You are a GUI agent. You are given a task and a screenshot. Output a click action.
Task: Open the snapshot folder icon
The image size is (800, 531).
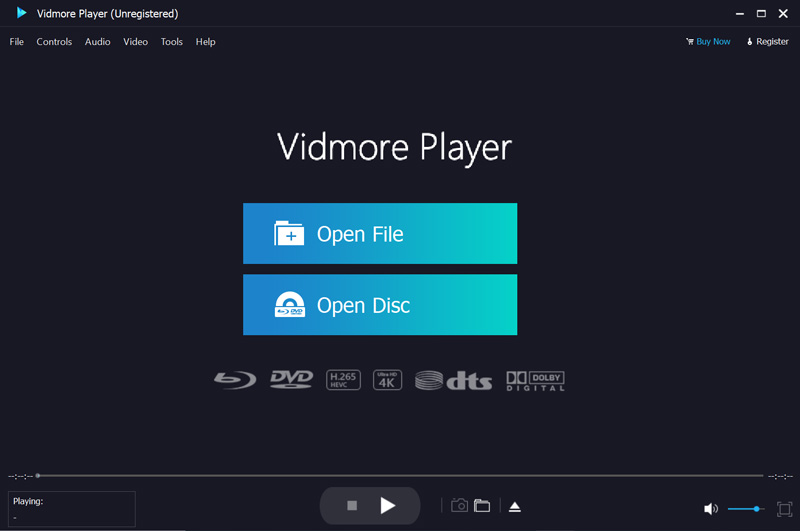coord(482,505)
